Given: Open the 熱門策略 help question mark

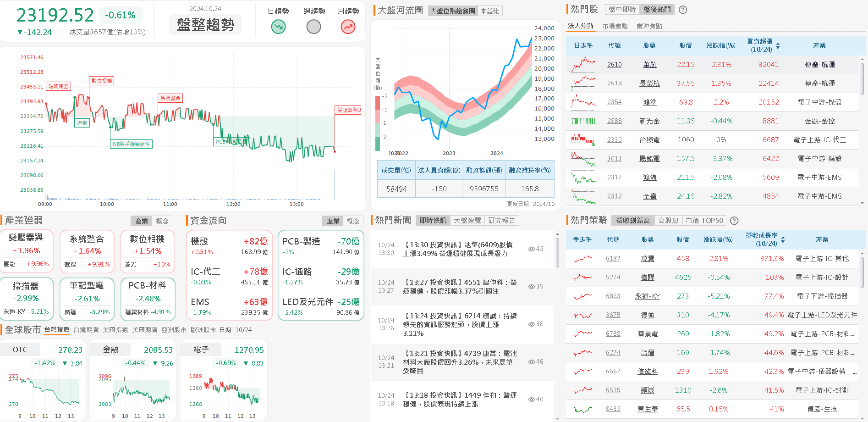Looking at the screenshot, I should [x=734, y=221].
